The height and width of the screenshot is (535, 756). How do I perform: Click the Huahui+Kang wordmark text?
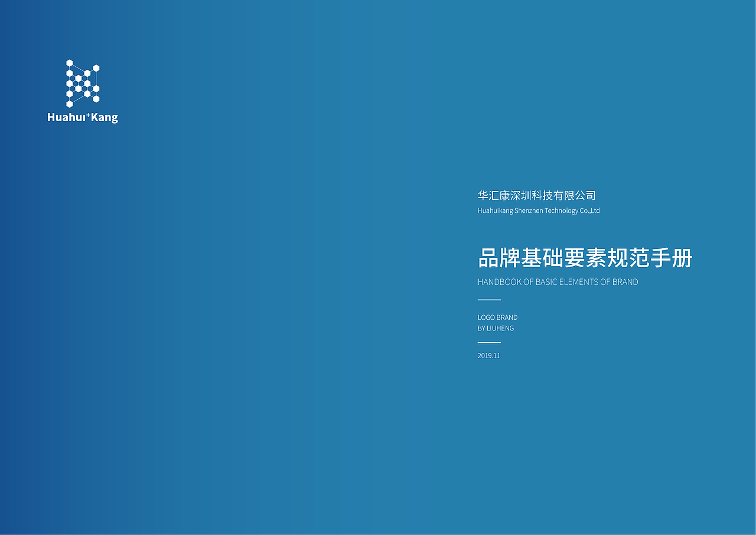[x=82, y=117]
